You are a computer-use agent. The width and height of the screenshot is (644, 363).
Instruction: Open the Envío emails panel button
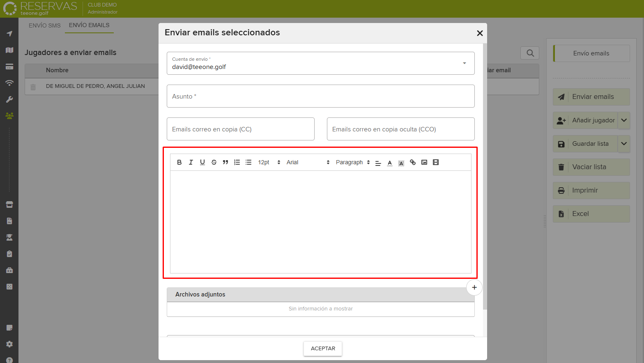point(591,53)
